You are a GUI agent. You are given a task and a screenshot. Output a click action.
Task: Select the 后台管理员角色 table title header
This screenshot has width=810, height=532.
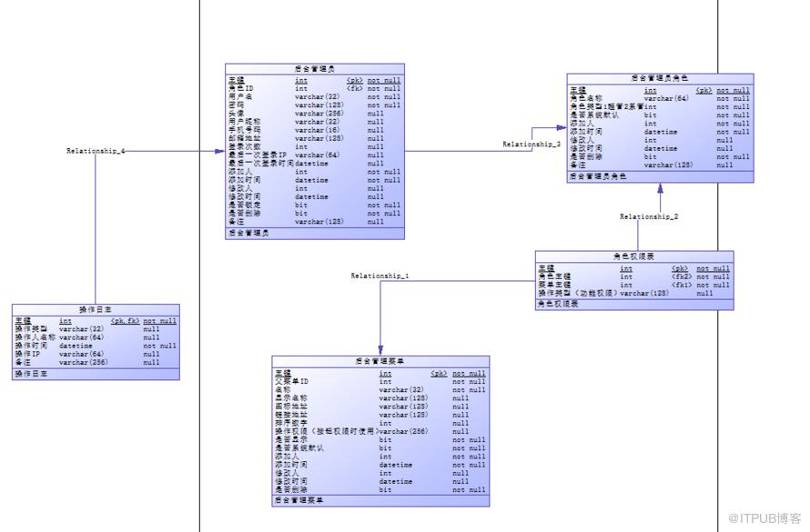click(x=660, y=78)
